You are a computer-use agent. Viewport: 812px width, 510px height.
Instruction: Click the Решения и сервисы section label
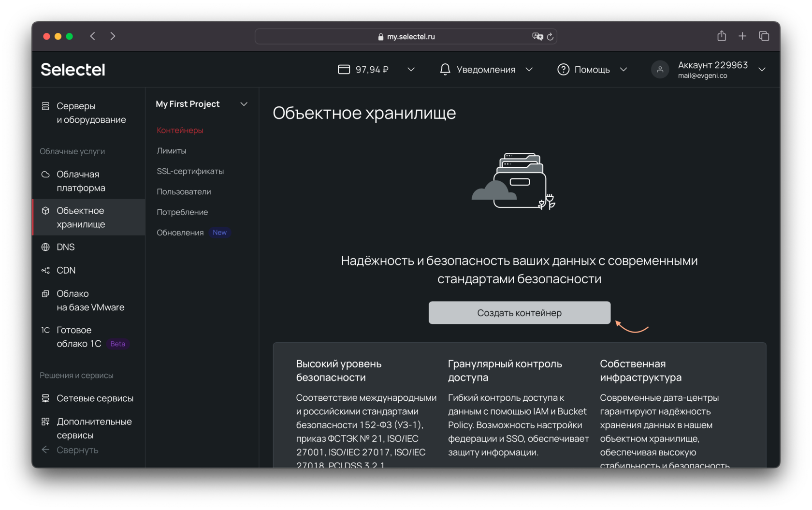[76, 375]
